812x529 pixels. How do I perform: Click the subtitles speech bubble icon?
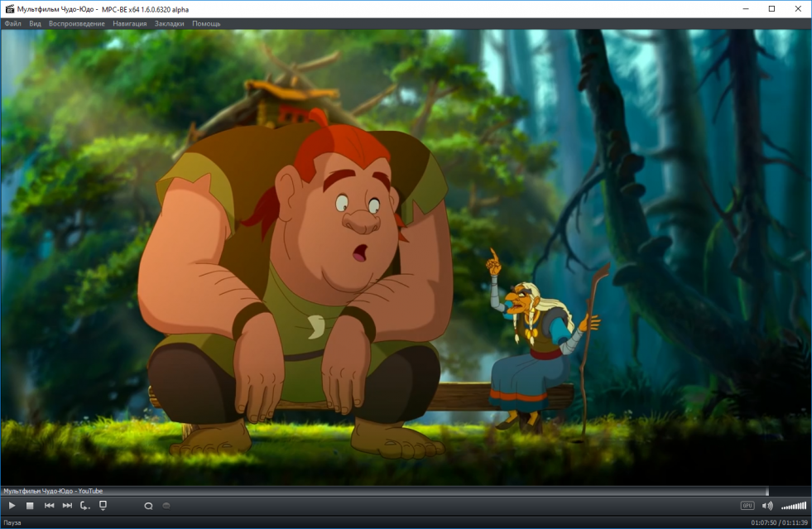(x=149, y=505)
